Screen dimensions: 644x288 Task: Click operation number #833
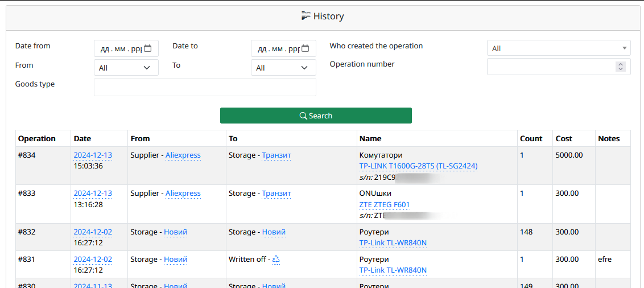click(27, 194)
